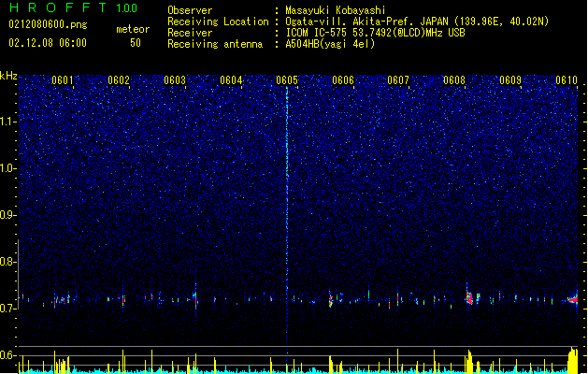Click the date text 02.12.08 06:00
Image resolution: width=588 pixels, height=374 pixels.
pyautogui.click(x=48, y=43)
